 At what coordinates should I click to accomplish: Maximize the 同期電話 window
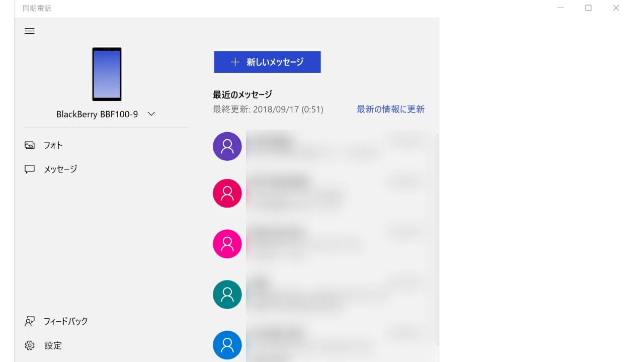tap(588, 8)
